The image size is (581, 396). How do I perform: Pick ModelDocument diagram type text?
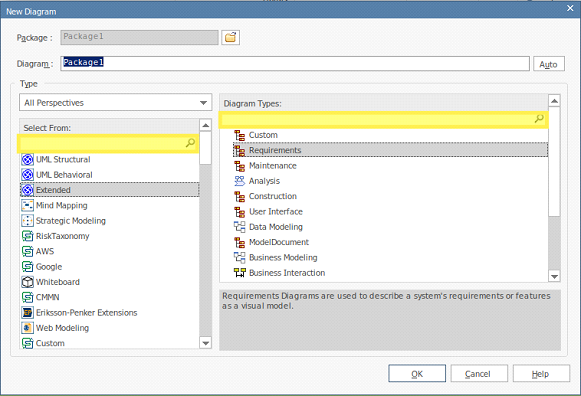click(x=279, y=242)
